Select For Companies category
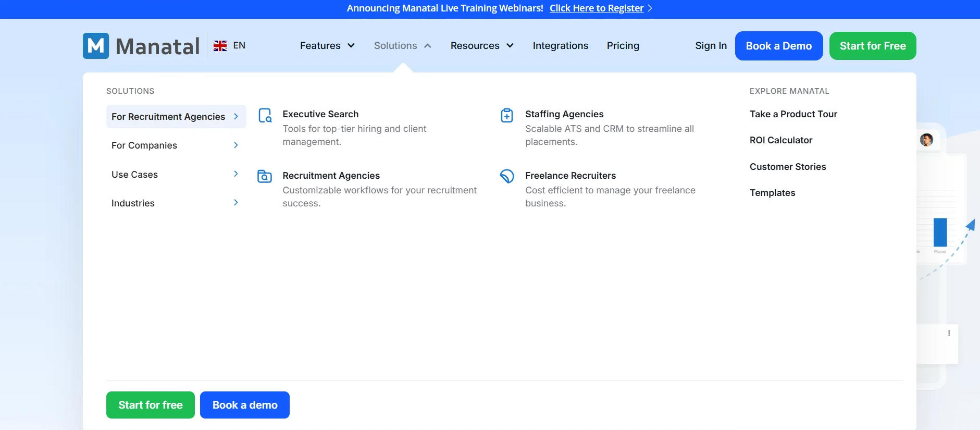 coord(176,145)
